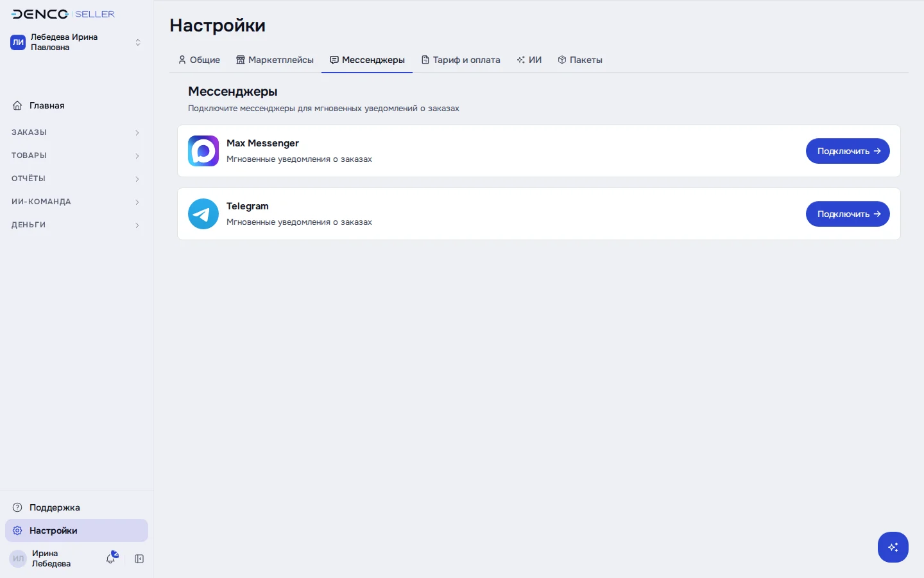Expand the ЗАКАЗЫ section
The image size is (924, 578).
76,132
